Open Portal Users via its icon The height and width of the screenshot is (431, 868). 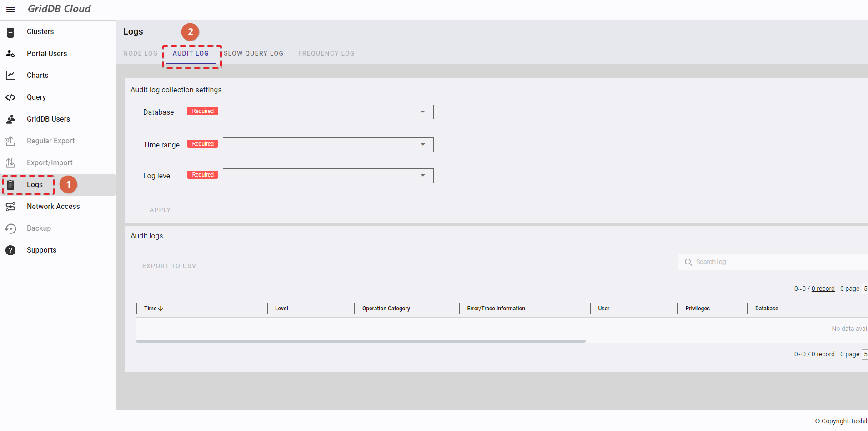[10, 54]
